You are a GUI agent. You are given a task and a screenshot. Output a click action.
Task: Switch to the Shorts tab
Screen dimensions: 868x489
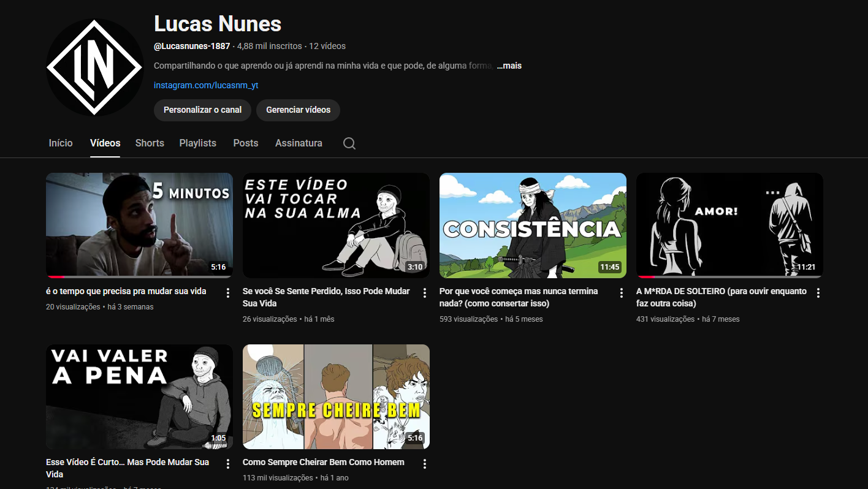(150, 143)
